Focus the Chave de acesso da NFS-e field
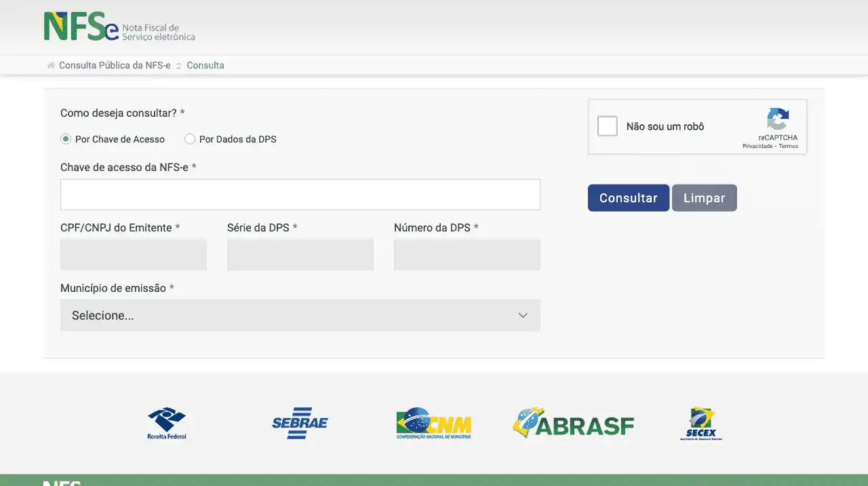The width and height of the screenshot is (868, 486). click(300, 195)
